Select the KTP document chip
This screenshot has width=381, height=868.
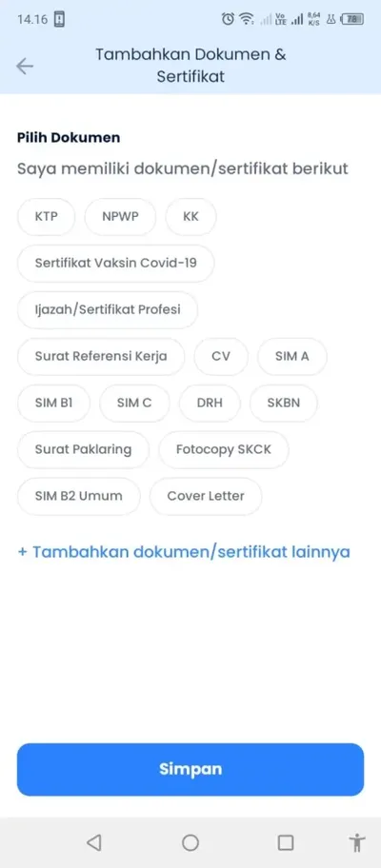(46, 216)
